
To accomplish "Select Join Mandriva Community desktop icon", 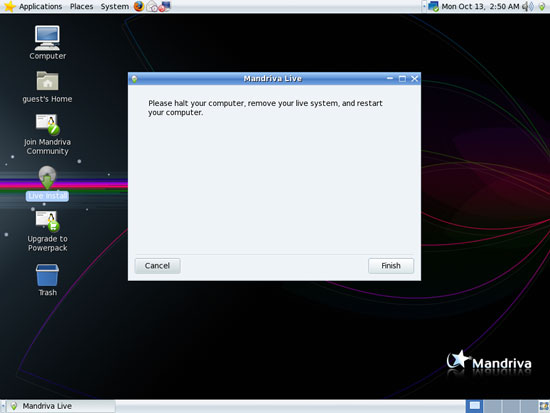I will [47, 134].
